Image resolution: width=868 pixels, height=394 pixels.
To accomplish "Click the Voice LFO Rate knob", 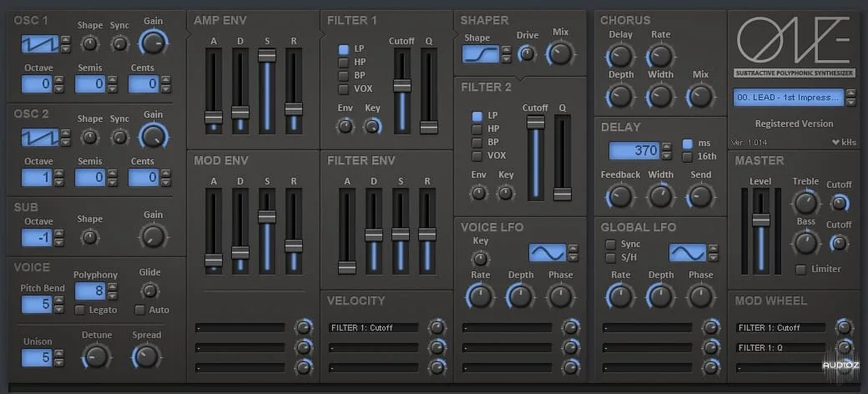I will [480, 296].
